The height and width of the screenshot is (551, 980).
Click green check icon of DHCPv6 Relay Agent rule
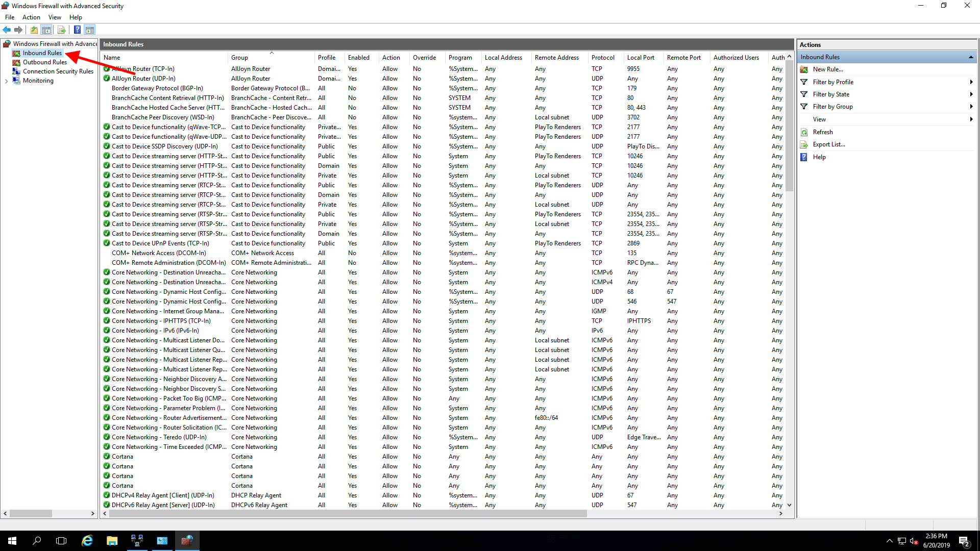pos(107,505)
